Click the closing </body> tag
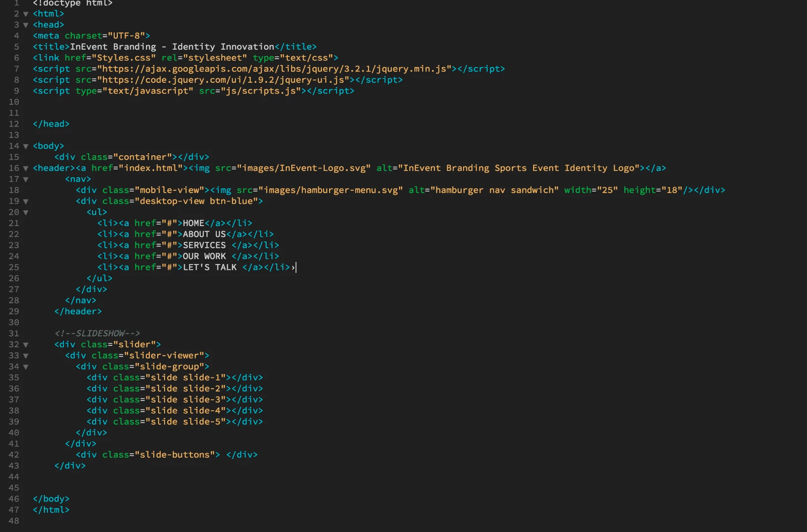The height and width of the screenshot is (532, 807). (x=51, y=499)
